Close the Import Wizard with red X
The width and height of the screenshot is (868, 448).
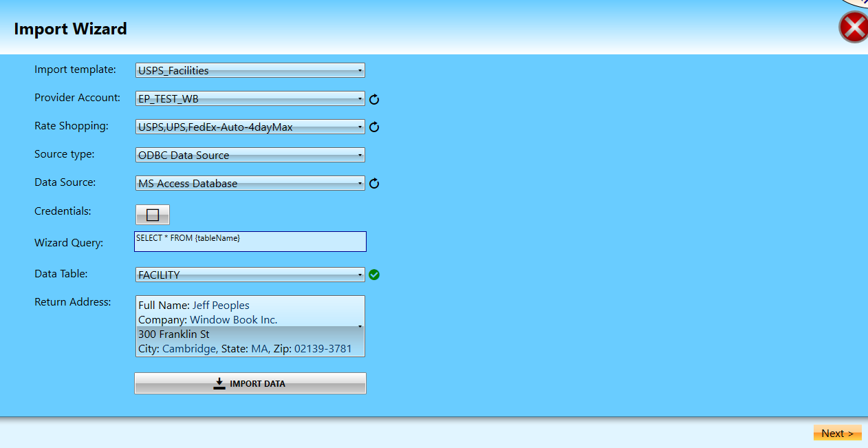pyautogui.click(x=854, y=28)
